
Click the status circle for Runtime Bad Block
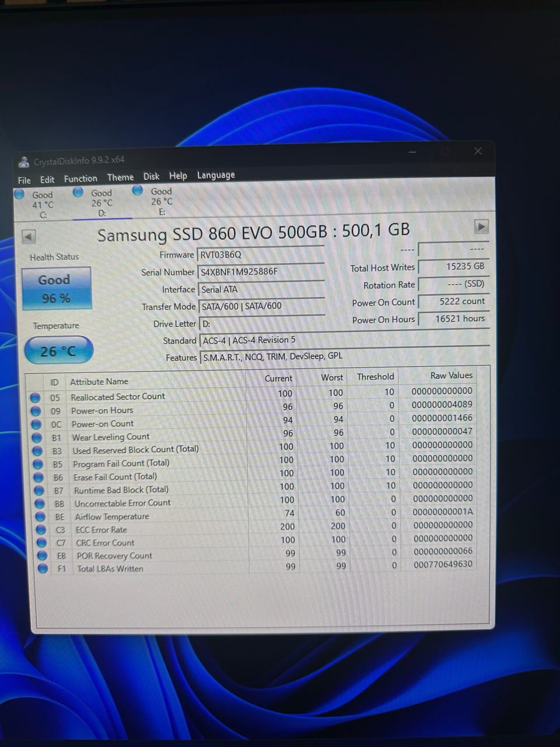click(x=39, y=491)
